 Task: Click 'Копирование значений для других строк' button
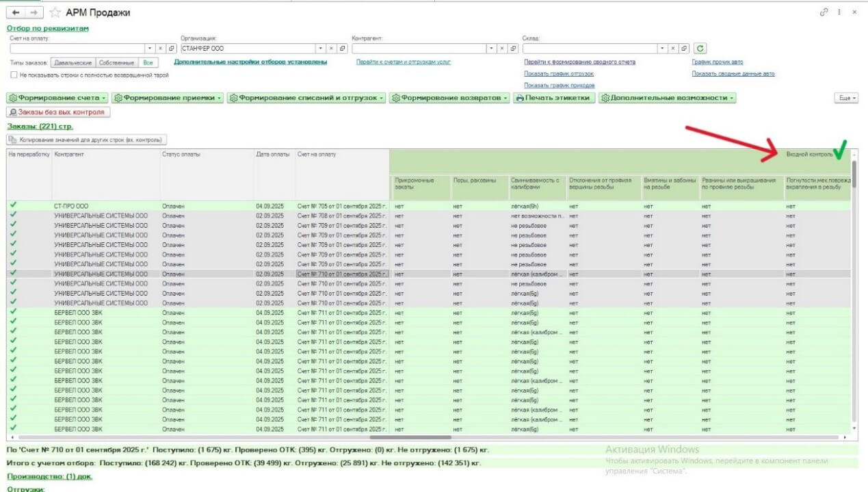[x=86, y=140]
